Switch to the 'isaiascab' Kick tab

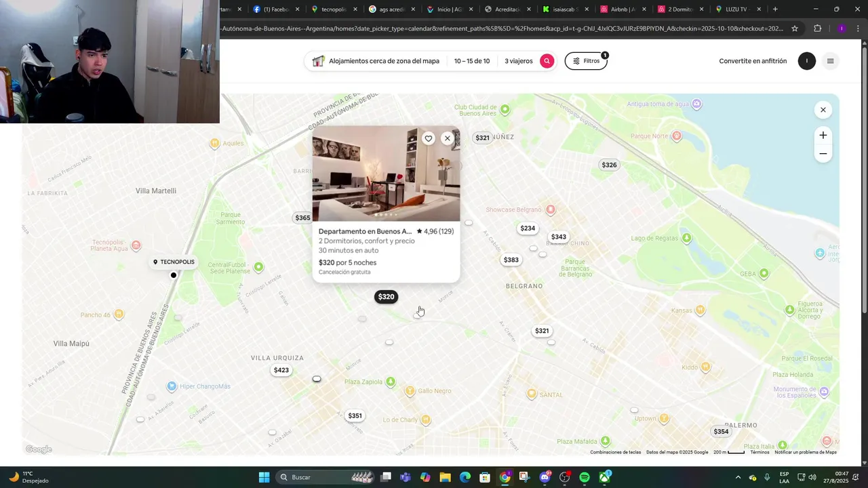565,9
